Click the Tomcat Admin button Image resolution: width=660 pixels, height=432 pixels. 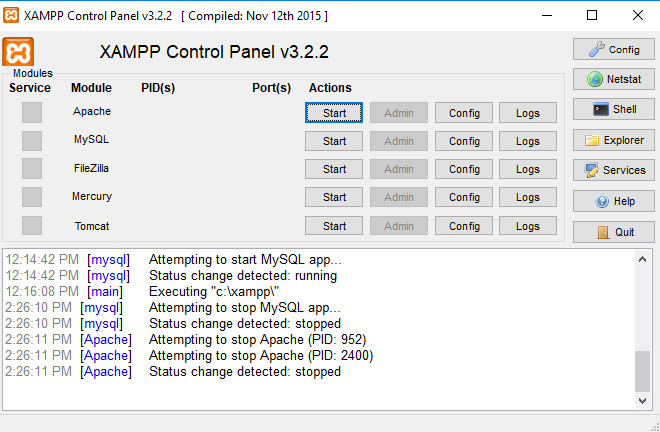(x=399, y=226)
